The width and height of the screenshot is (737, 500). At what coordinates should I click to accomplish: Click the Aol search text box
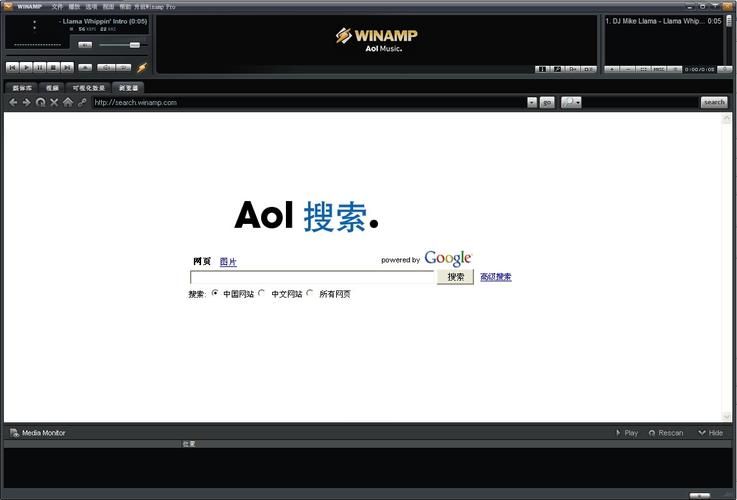(312, 277)
